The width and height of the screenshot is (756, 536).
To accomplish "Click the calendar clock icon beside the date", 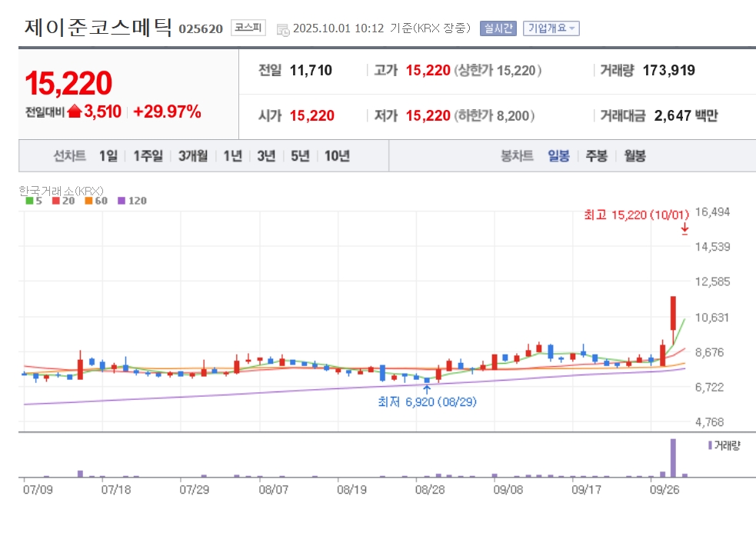I will tap(282, 29).
